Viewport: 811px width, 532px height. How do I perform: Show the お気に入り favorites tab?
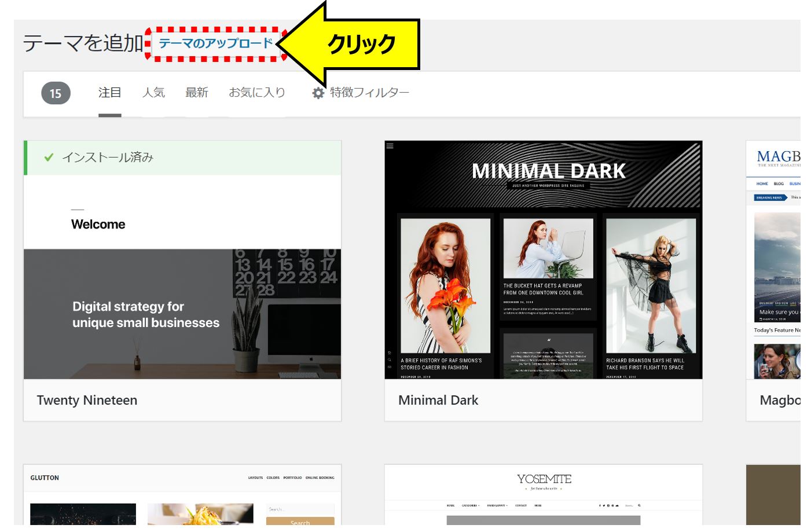(257, 93)
